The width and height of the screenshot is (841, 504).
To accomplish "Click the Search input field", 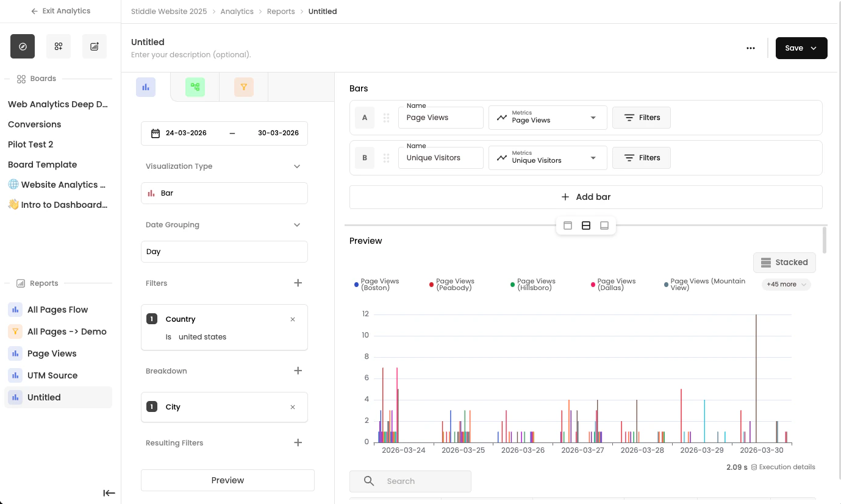I will (x=410, y=481).
